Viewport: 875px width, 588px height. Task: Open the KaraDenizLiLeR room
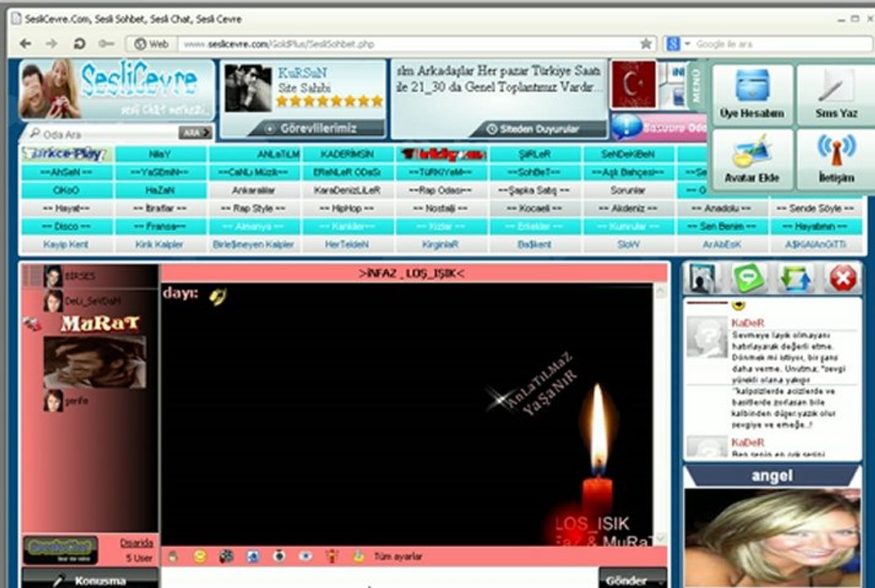(x=347, y=190)
